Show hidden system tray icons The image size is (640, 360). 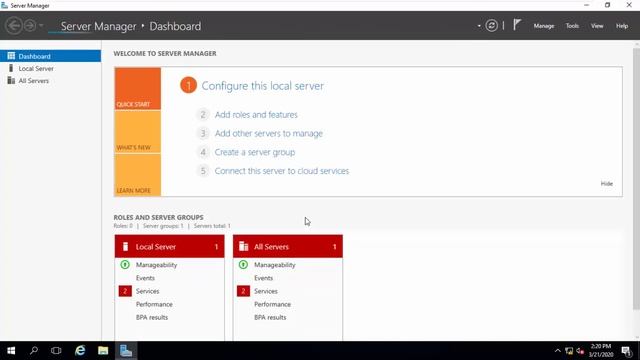558,351
